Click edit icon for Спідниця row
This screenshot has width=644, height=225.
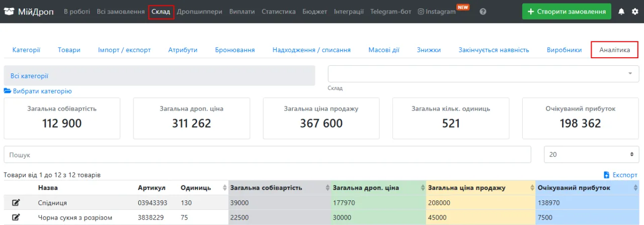pos(16,203)
